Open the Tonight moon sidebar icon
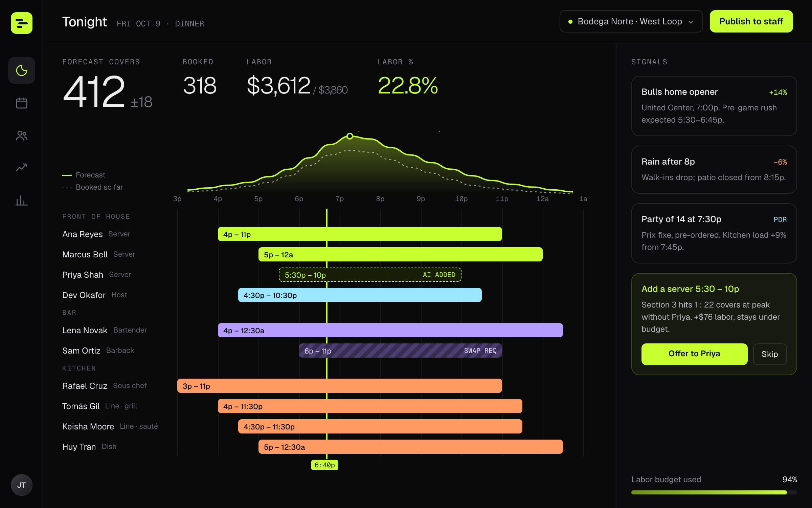Viewport: 812px width, 508px height. point(22,70)
